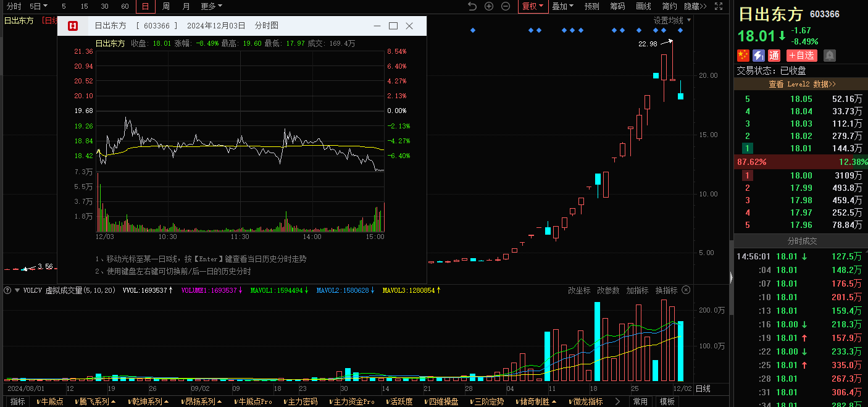
Task: Click 查看 Level2 数据 link
Action: pyautogui.click(x=801, y=84)
